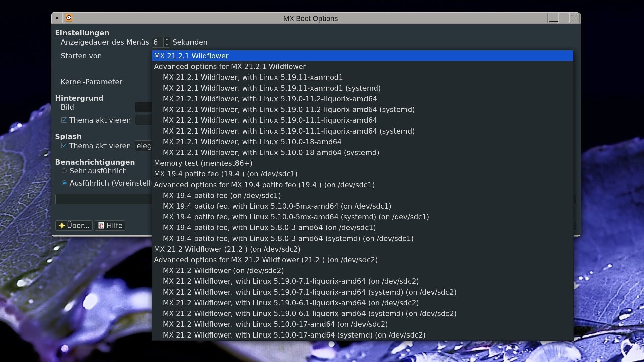Click the MX Boot Options gear icon in title bar
Viewport: 644px width, 362px height.
(69, 18)
